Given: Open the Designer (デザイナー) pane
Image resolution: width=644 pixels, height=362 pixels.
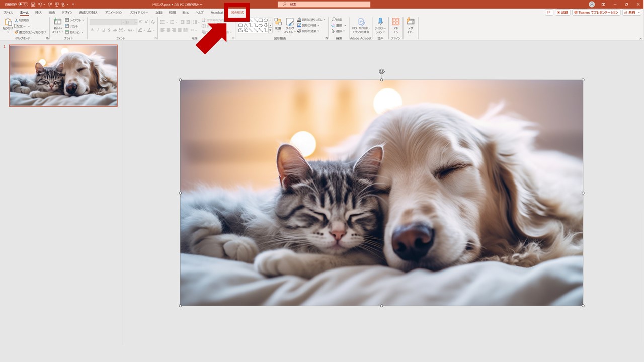Looking at the screenshot, I should pos(411,22).
